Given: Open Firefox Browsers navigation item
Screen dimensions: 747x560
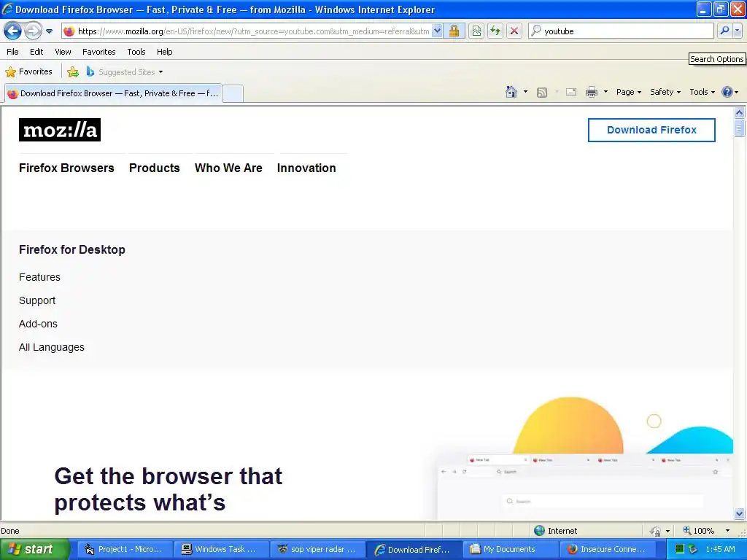Looking at the screenshot, I should click(66, 168).
